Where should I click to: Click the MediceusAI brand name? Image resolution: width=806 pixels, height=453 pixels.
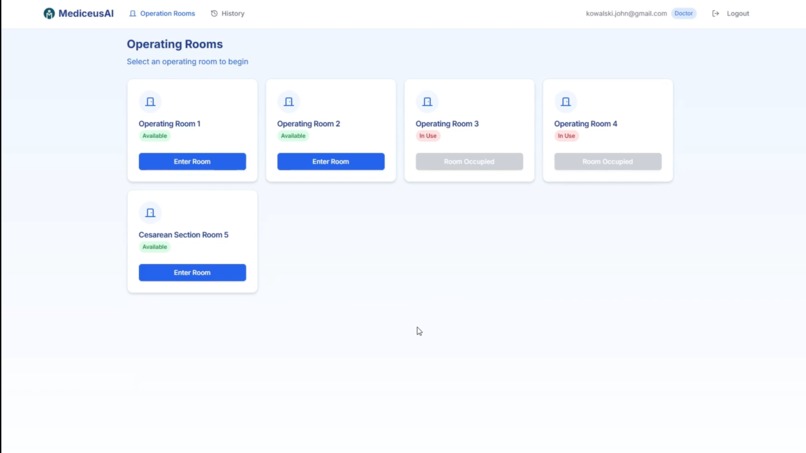[x=86, y=13]
